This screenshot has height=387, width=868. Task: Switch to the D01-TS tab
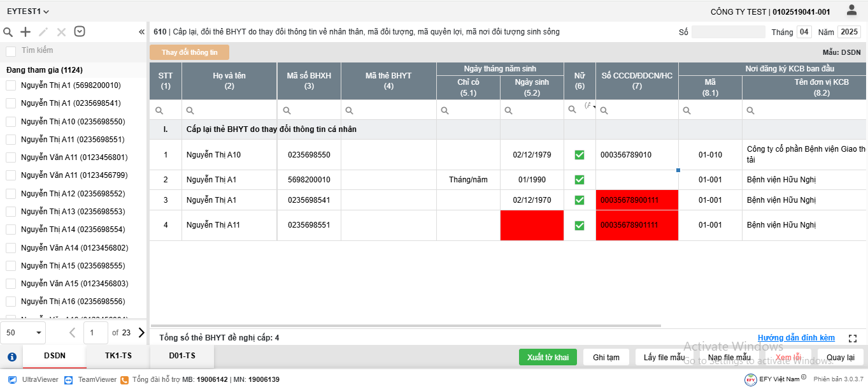pyautogui.click(x=181, y=356)
